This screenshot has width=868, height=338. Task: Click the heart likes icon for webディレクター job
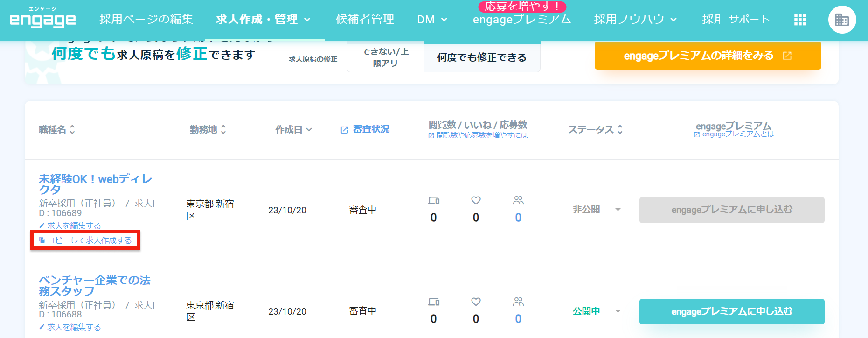point(476,200)
